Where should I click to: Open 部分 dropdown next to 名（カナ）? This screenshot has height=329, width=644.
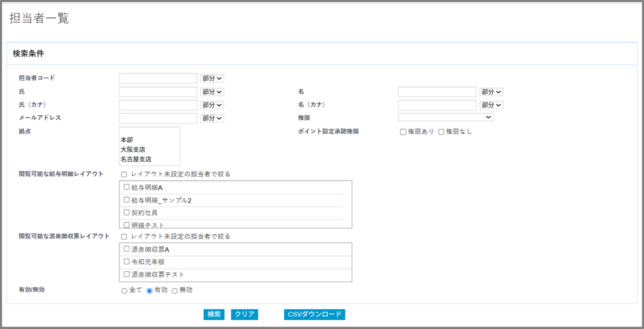pos(491,105)
